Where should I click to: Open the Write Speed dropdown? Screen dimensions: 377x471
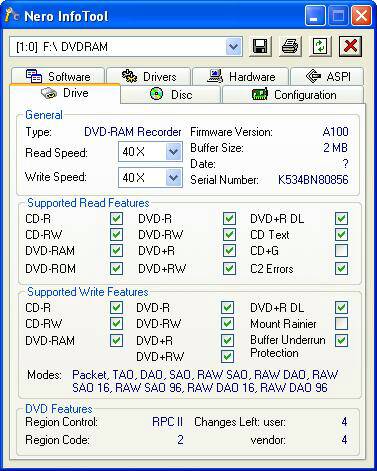(x=173, y=177)
